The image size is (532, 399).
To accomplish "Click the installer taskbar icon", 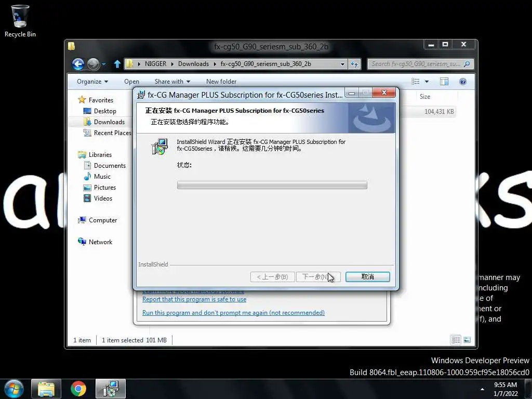I will 111,389.
